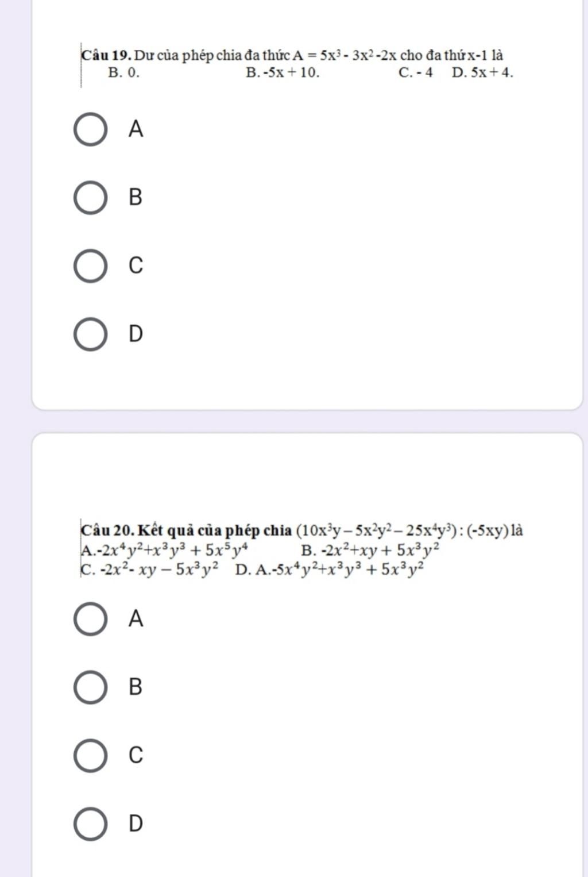Click the letter C label under Câu 20
588x877 pixels.
coord(136,756)
